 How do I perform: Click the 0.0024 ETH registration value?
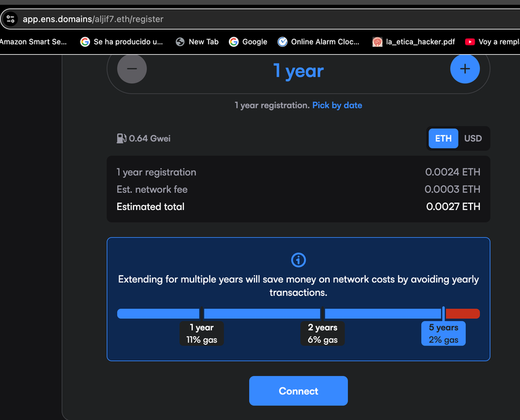(x=453, y=172)
